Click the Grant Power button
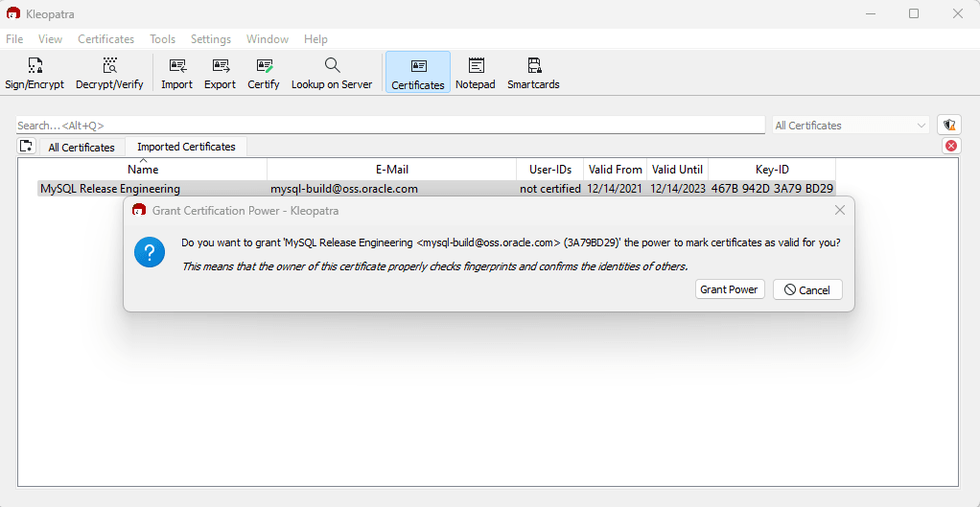Viewport: 980px width, 507px height. tap(730, 289)
